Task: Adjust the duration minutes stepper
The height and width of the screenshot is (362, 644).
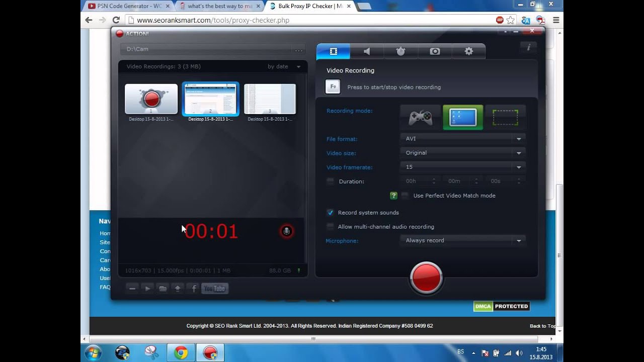Action: (476, 181)
